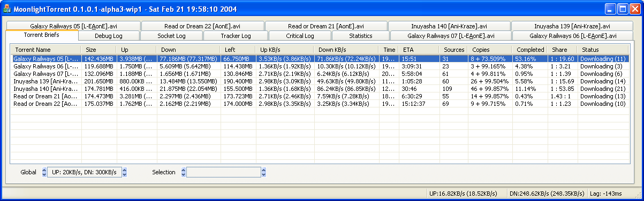Sort by ETA column header
The height and width of the screenshot is (201, 644).
pyautogui.click(x=419, y=50)
